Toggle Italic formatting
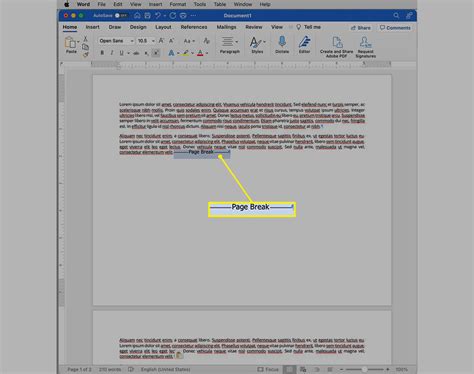 point(112,53)
